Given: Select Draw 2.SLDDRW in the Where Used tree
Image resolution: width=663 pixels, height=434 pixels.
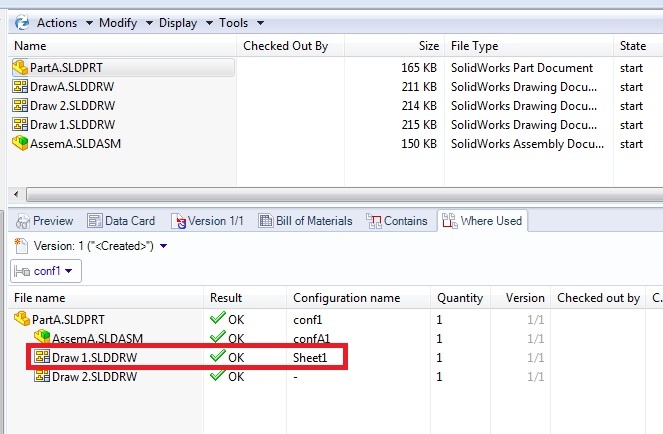Looking at the screenshot, I should [94, 376].
